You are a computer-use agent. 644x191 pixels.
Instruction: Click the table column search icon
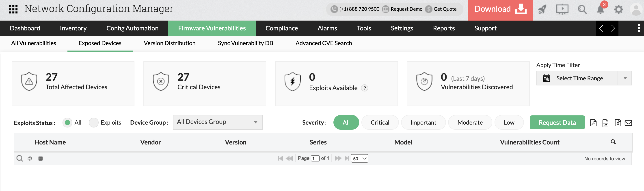(x=613, y=142)
